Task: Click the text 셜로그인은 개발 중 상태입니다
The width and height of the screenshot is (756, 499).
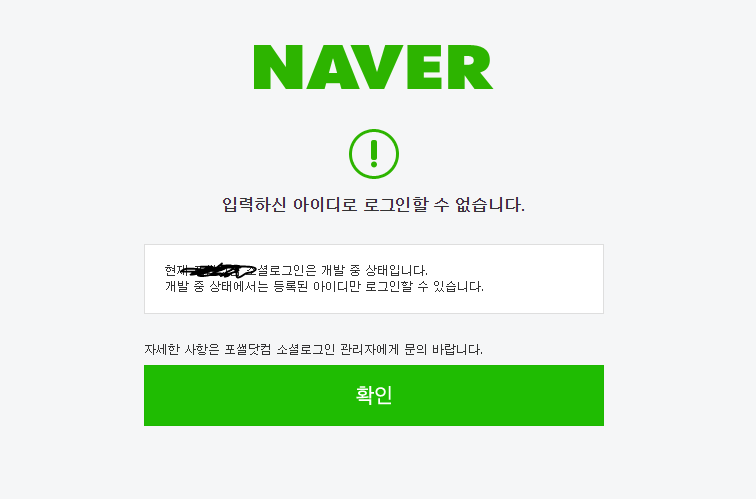Action: click(x=342, y=270)
